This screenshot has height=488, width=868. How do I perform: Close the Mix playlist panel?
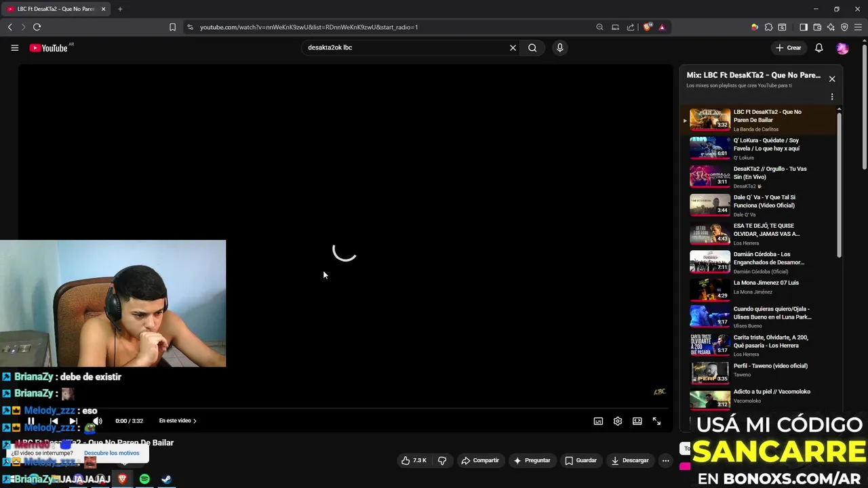[832, 79]
